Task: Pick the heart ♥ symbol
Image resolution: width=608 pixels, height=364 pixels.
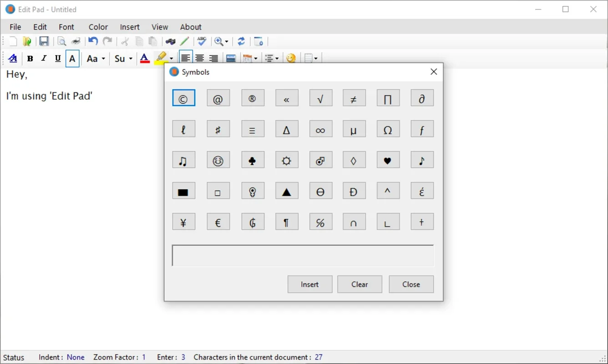Action: point(388,160)
